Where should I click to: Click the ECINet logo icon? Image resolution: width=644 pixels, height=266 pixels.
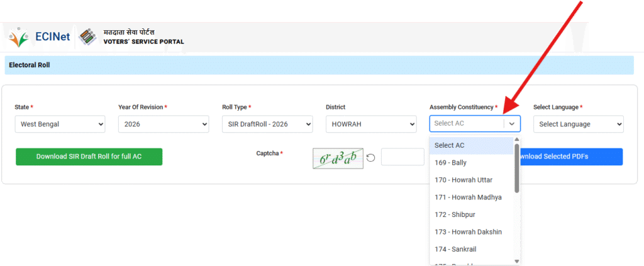click(19, 37)
